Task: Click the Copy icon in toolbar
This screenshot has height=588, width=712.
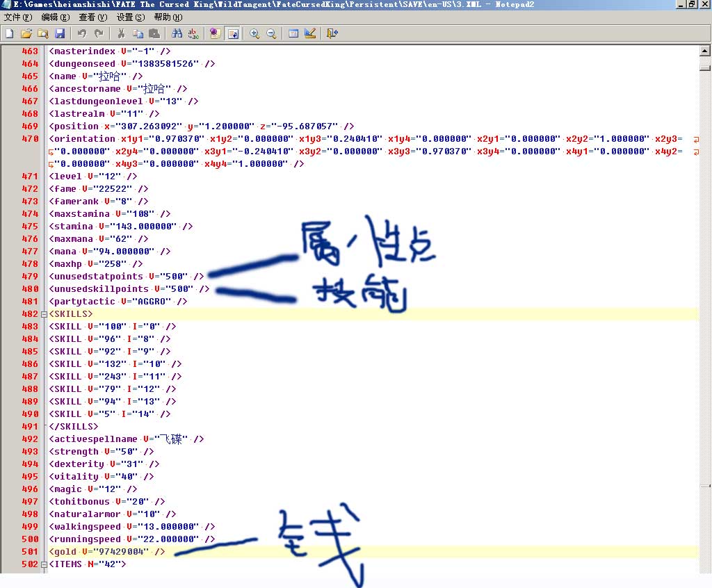Action: point(138,33)
